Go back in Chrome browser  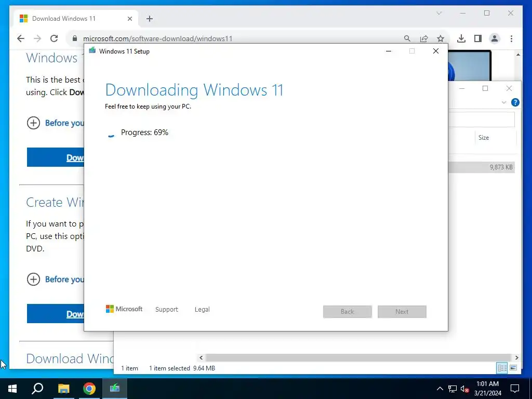pyautogui.click(x=21, y=38)
